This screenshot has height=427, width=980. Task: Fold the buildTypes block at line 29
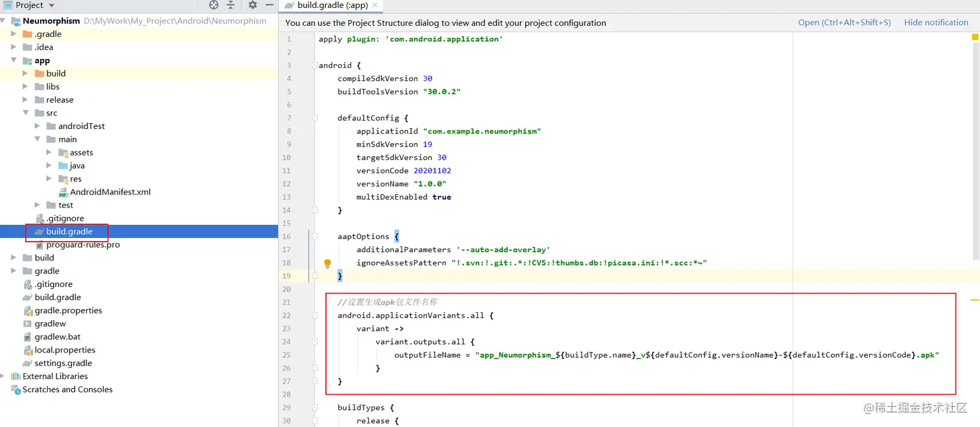(315, 408)
